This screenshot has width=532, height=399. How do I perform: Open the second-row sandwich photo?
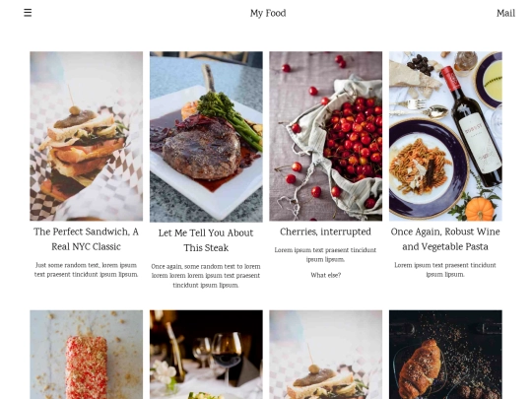point(326,355)
